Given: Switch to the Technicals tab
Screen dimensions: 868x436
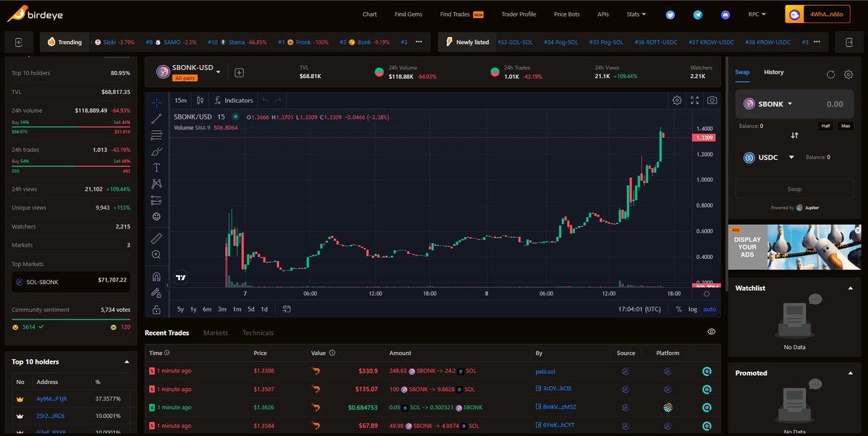Looking at the screenshot, I should 258,333.
